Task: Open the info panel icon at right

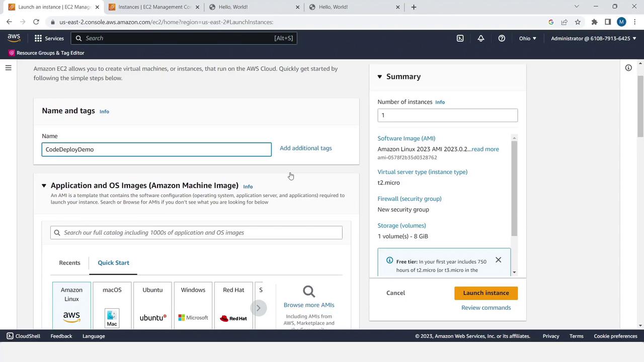Action: pos(628,68)
